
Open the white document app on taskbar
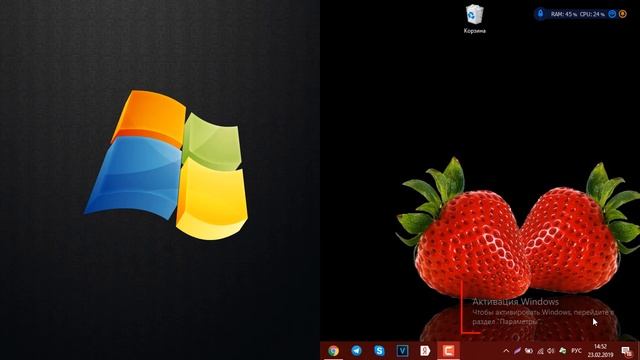[x=425, y=351]
